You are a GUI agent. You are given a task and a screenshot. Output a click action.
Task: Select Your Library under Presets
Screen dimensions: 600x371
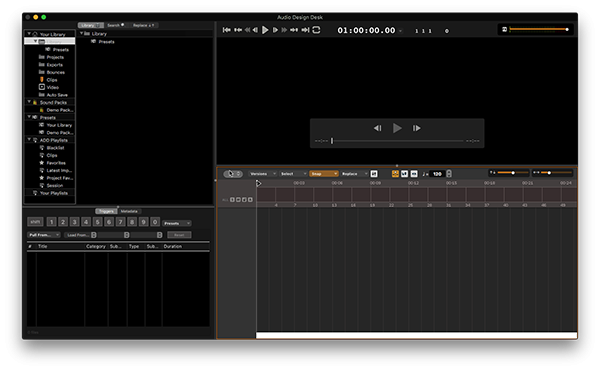(x=55, y=125)
